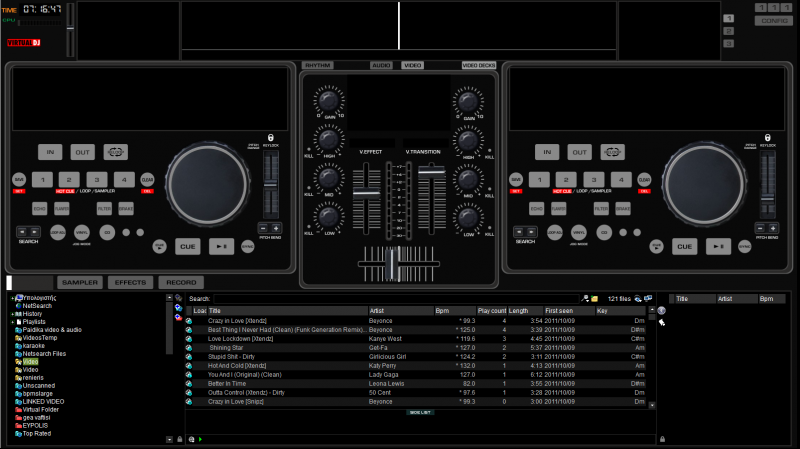Toggle the FILTER effect on left deck
The height and width of the screenshot is (449, 800).
pyautogui.click(x=104, y=209)
